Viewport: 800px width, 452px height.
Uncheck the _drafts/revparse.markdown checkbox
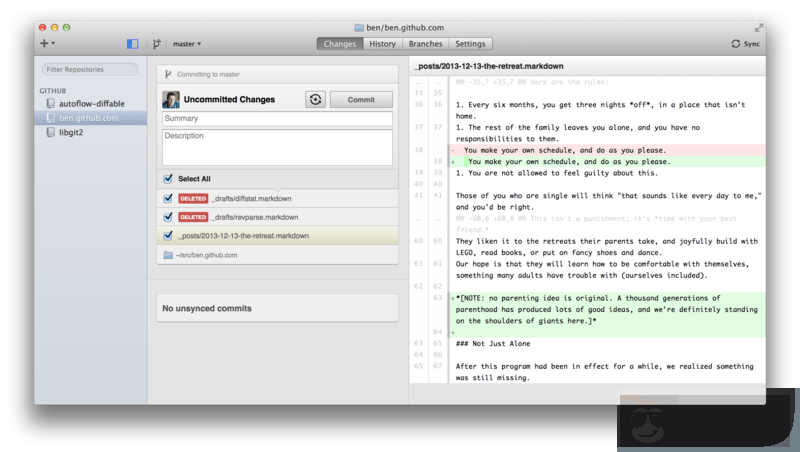[x=168, y=216]
